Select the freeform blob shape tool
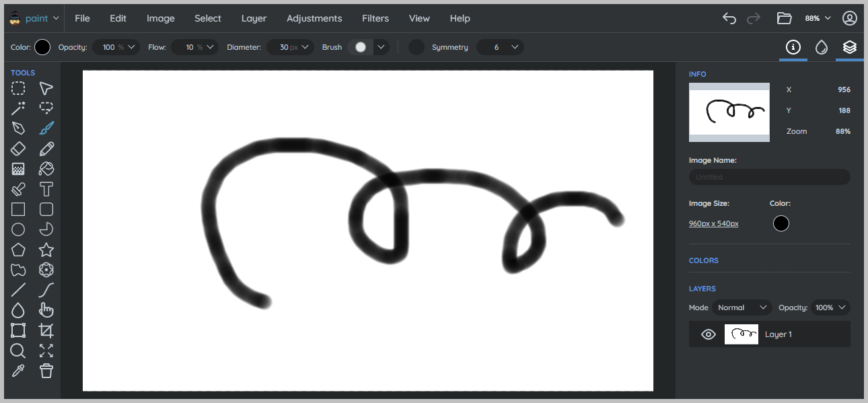 [x=18, y=270]
